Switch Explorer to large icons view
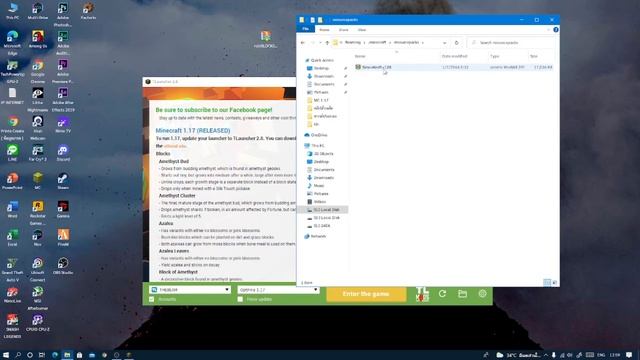Image resolution: width=640 pixels, height=360 pixels. coord(554,282)
